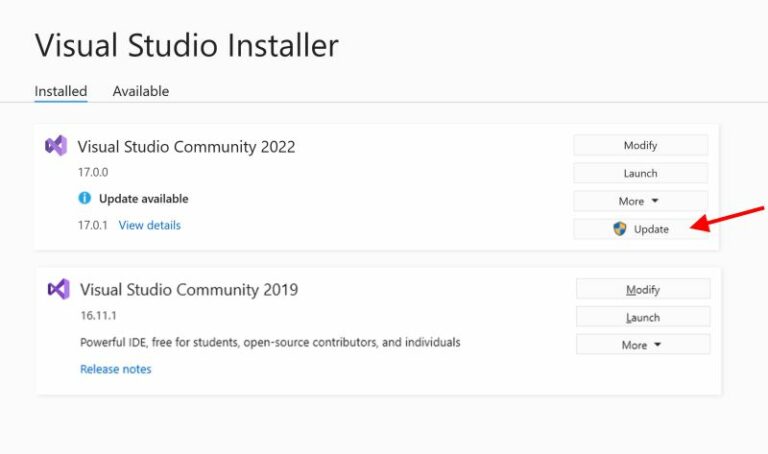The height and width of the screenshot is (454, 768).
Task: Click the Visual Studio Installer heading
Action: [x=187, y=45]
